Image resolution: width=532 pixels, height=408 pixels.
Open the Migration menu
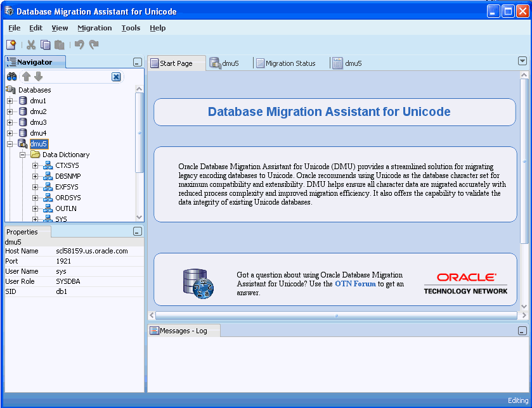click(94, 28)
